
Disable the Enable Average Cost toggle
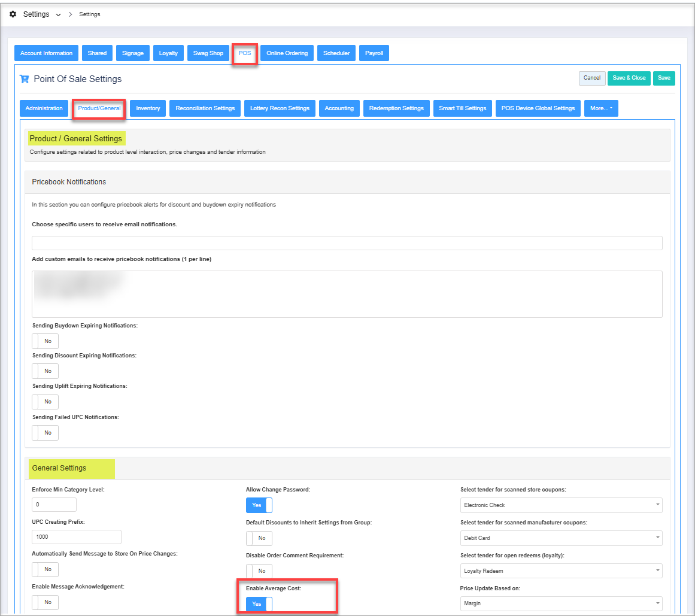point(259,604)
